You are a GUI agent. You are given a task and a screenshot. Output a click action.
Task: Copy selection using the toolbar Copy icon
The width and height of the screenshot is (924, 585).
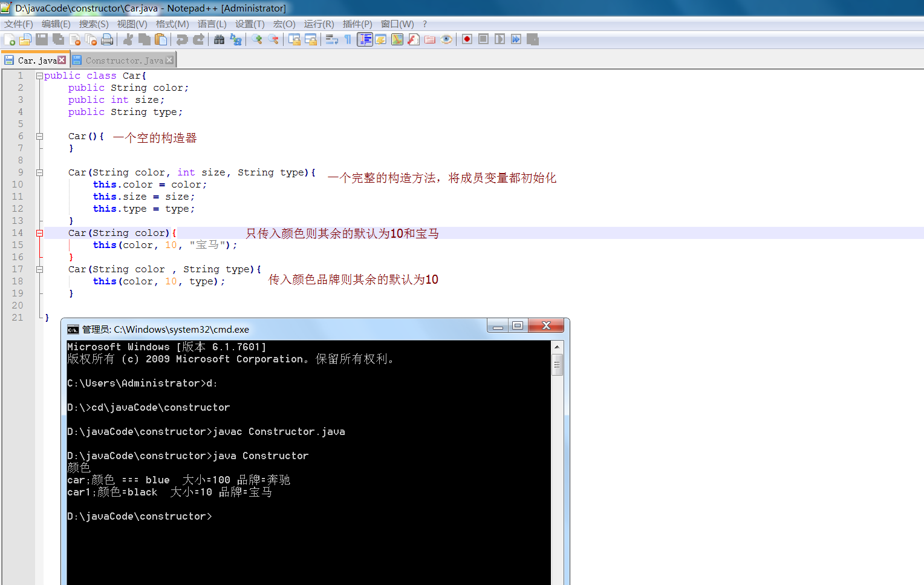145,39
